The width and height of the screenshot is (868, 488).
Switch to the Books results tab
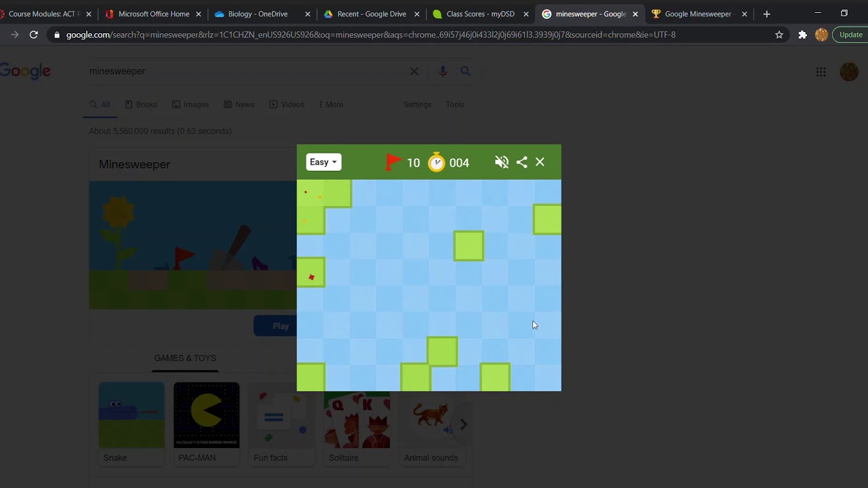click(141, 104)
